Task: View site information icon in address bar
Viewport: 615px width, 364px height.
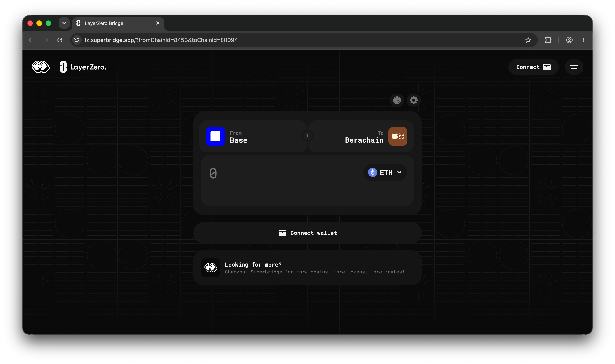Action: [x=77, y=40]
